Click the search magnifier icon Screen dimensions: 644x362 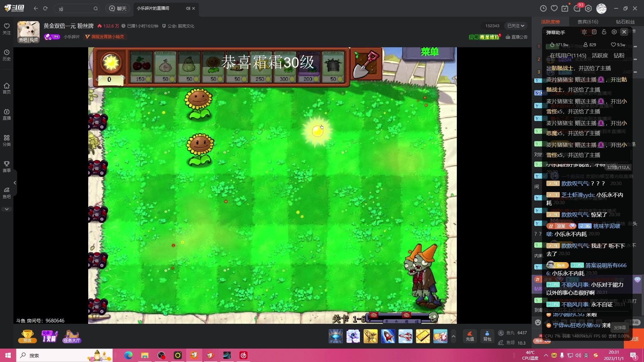pos(96,9)
